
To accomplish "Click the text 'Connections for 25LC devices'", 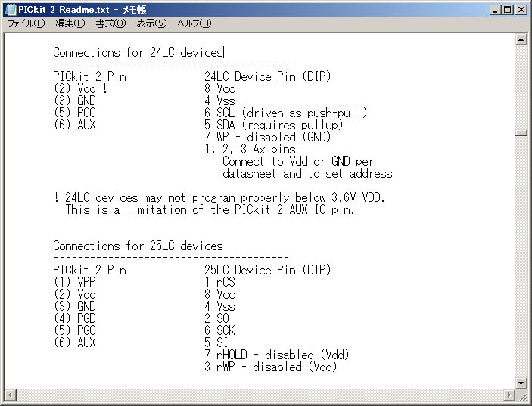I will [x=138, y=246].
